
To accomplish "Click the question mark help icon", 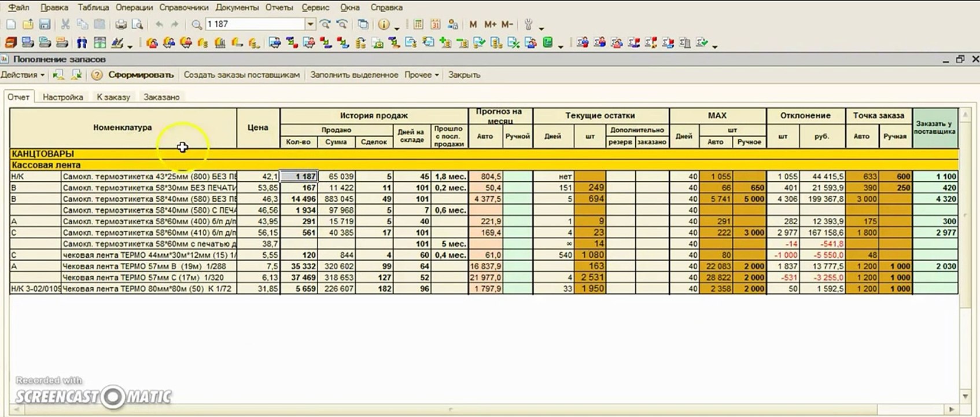I will [97, 75].
